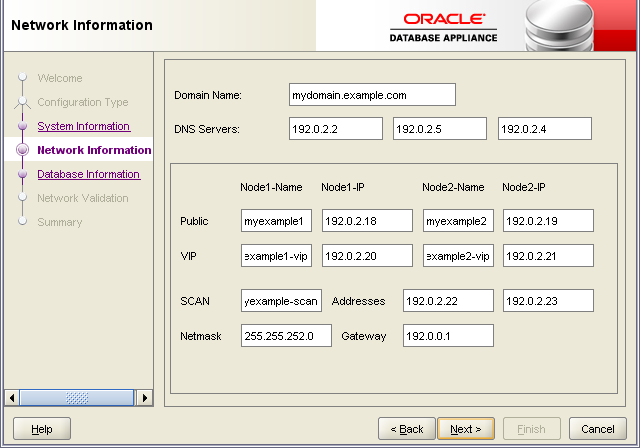Open Help for this page
The image size is (640, 448).
(x=42, y=429)
